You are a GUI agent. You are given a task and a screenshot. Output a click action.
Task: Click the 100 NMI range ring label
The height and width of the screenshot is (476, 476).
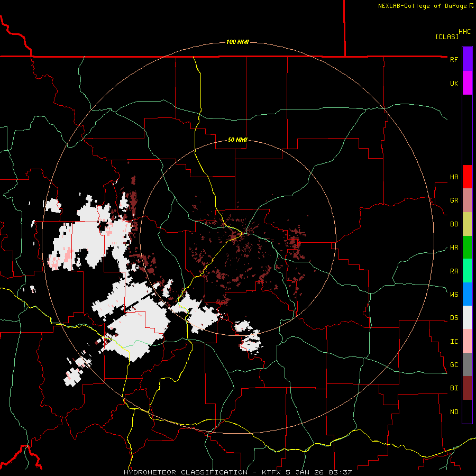pyautogui.click(x=237, y=42)
